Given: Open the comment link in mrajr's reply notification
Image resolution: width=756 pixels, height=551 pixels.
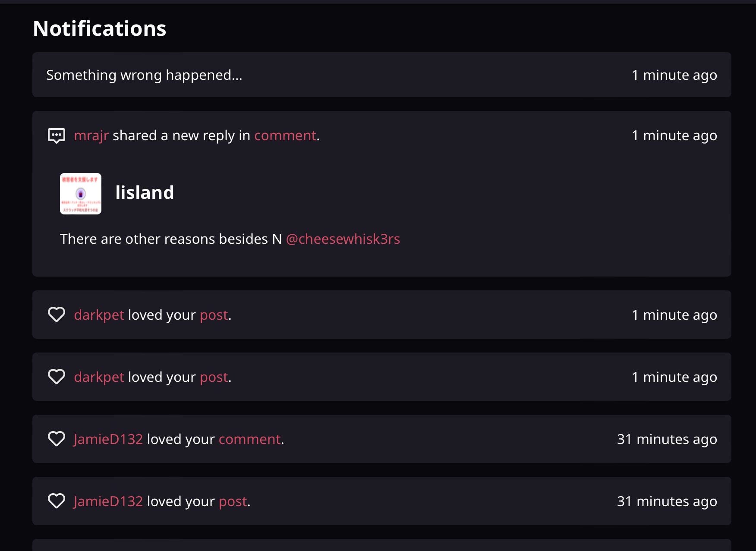Looking at the screenshot, I should pos(285,135).
